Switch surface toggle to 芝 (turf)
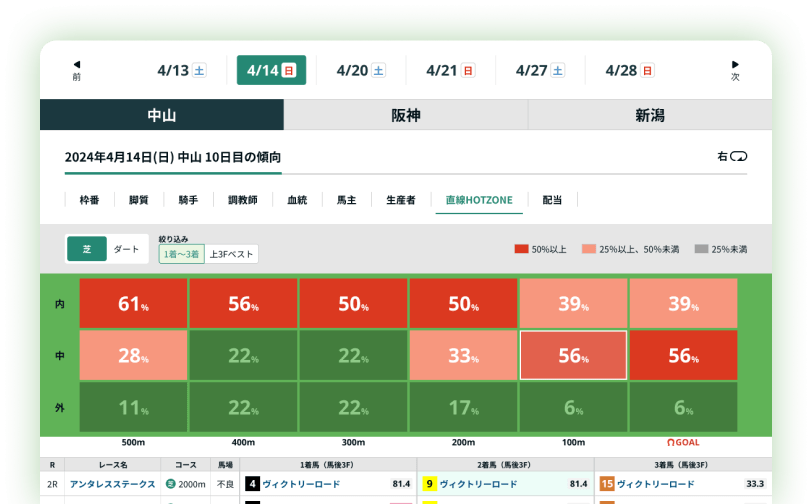812x504 pixels. click(x=87, y=249)
